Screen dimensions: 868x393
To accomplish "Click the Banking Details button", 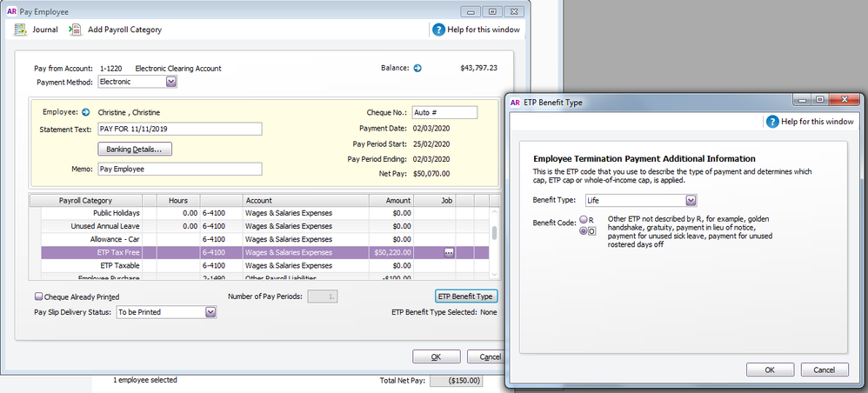I will 139,150.
